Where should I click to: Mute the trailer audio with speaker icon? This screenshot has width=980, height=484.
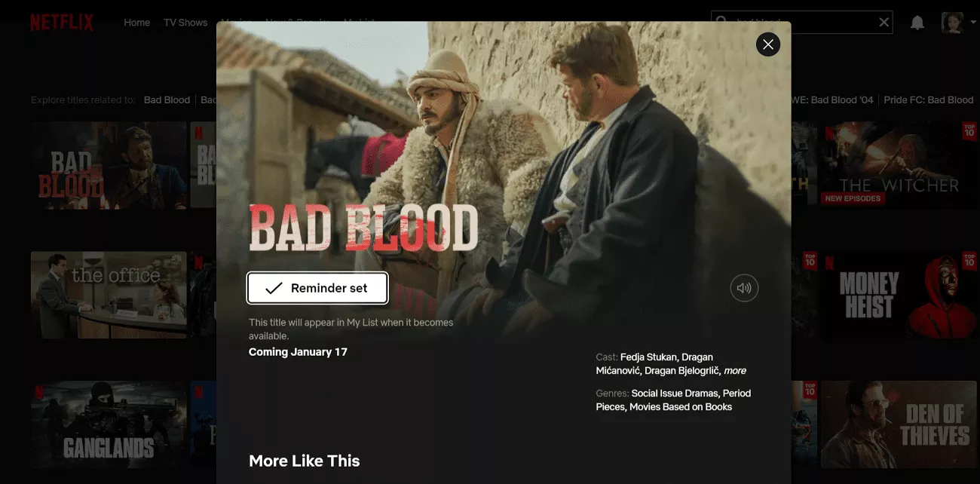click(x=744, y=288)
